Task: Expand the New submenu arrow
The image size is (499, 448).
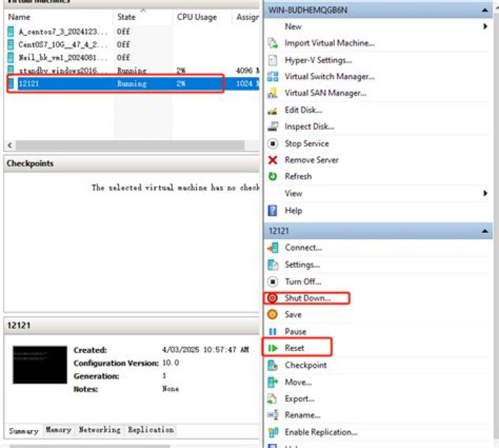Action: (x=485, y=26)
